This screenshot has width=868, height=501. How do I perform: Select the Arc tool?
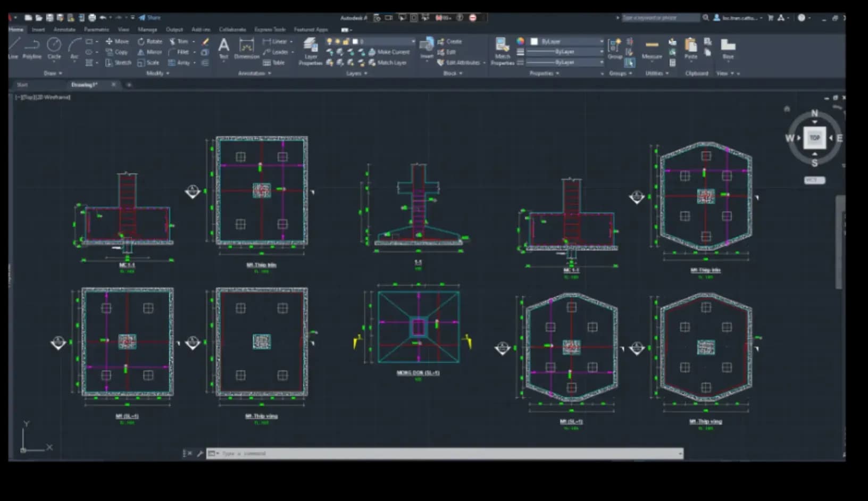click(74, 48)
